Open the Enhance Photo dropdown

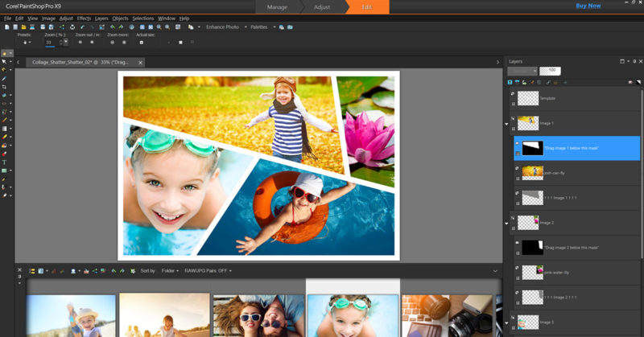pyautogui.click(x=221, y=27)
